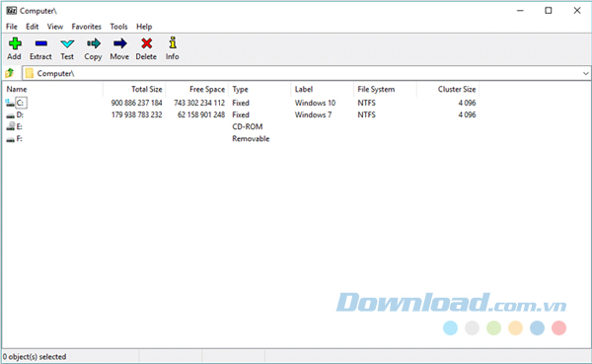Sort by the Free Space column header
Screen dimensions: 592x364
(197, 89)
